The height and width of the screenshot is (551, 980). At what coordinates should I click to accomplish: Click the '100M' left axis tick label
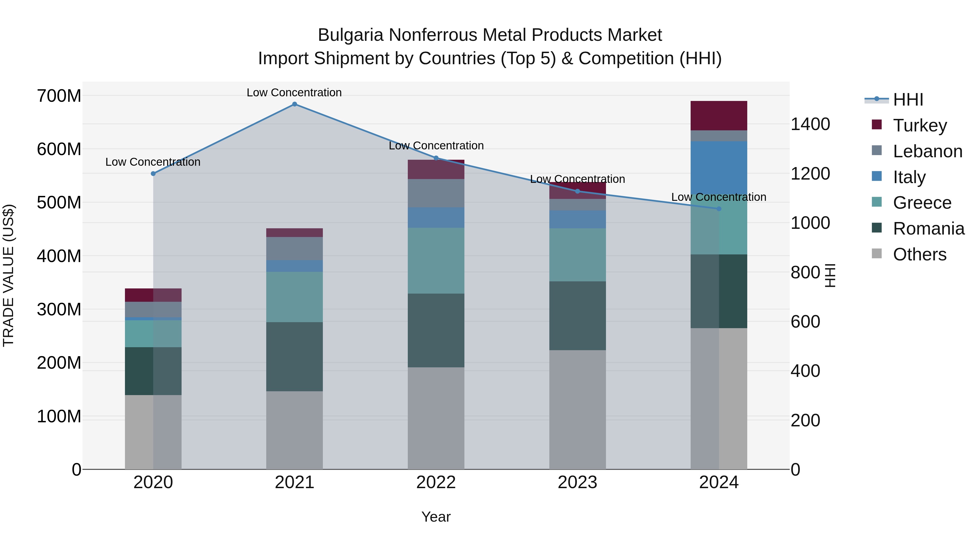pos(59,416)
